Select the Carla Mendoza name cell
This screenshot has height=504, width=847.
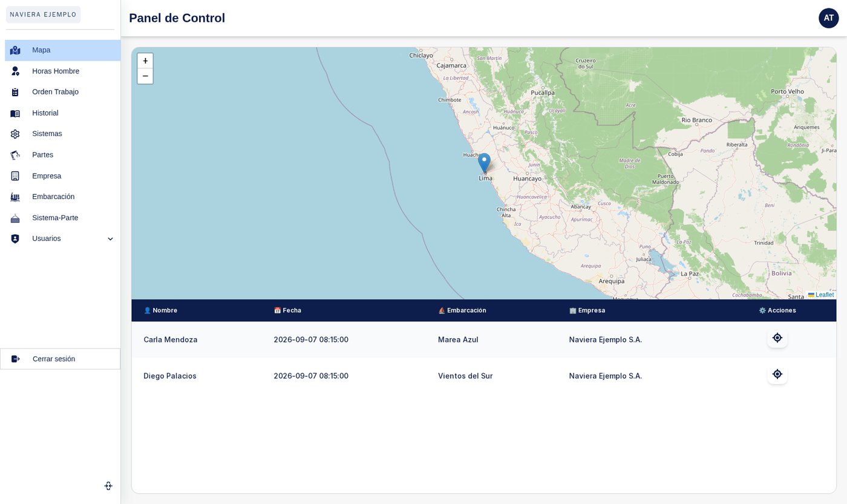[171, 339]
